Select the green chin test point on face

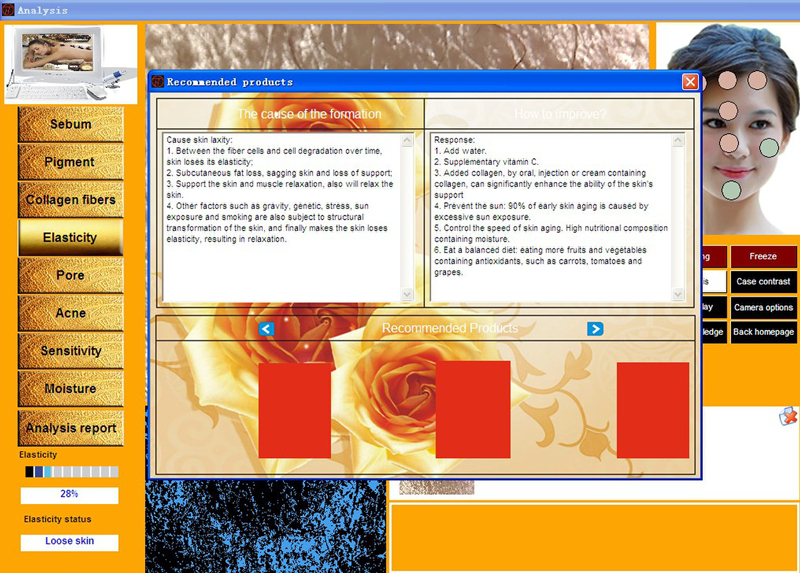[731, 189]
